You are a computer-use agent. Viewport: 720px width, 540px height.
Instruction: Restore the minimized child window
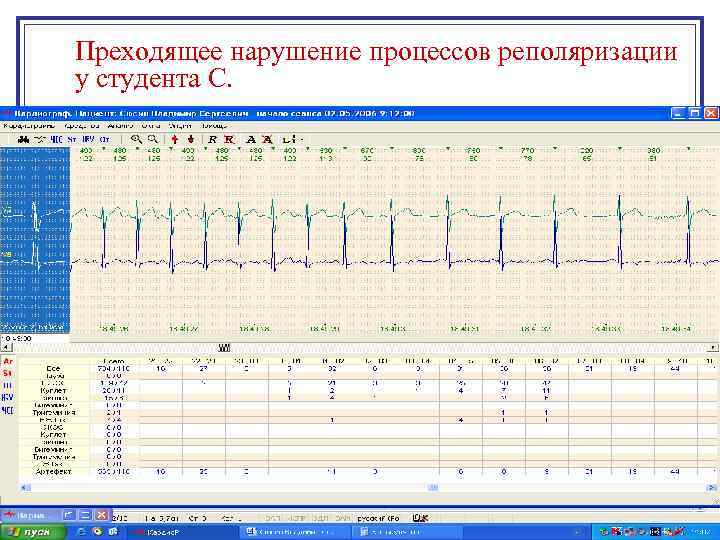[x=69, y=515]
